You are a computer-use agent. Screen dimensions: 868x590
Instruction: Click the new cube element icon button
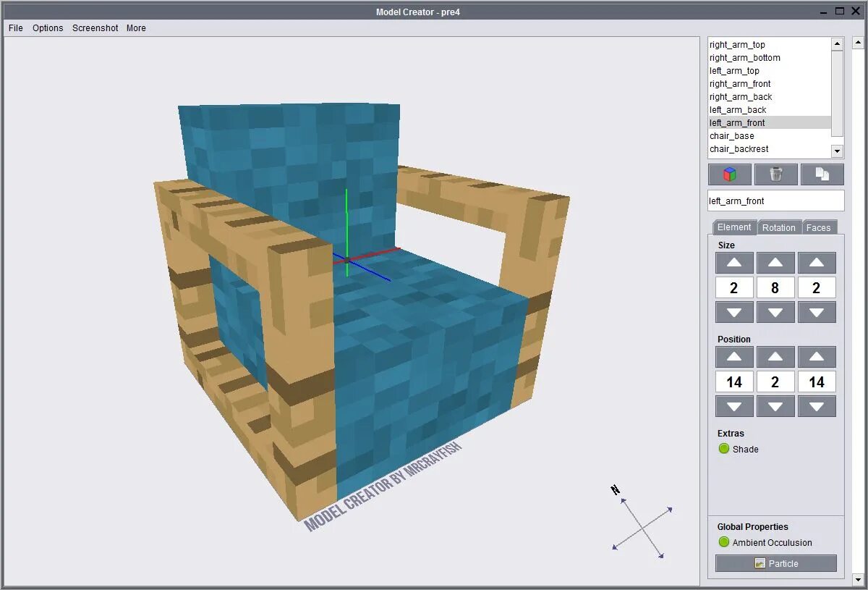tap(729, 174)
